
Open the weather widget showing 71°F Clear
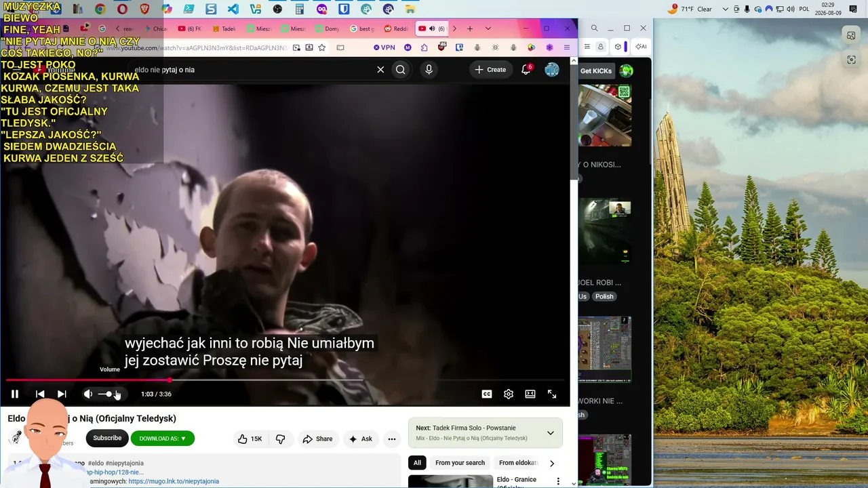coord(690,9)
